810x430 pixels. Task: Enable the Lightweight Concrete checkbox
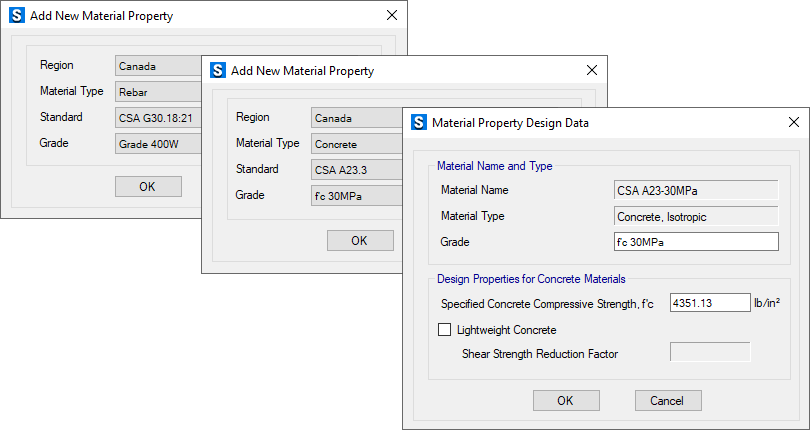pos(446,330)
